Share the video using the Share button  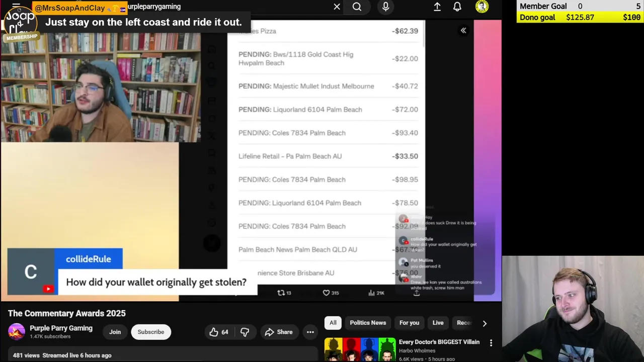tap(279, 332)
